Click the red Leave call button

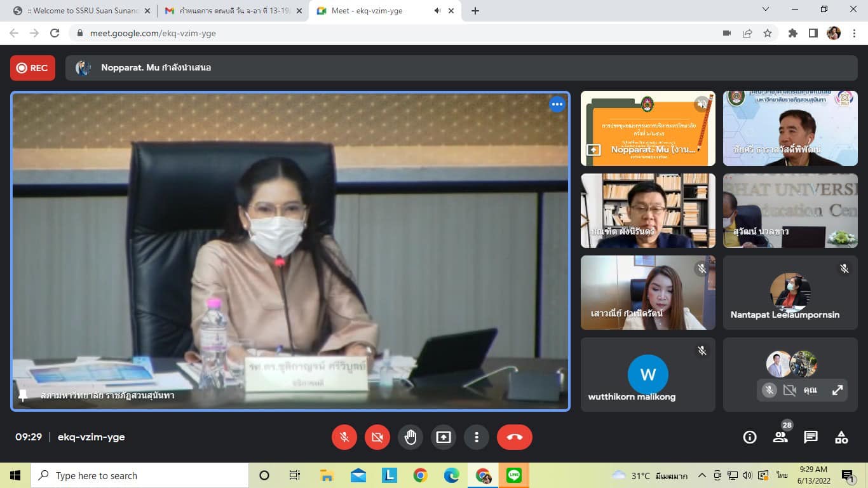coord(514,437)
